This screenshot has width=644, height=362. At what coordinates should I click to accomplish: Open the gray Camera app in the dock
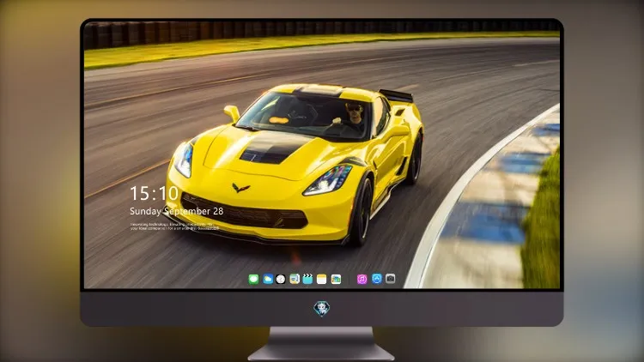[x=391, y=279]
